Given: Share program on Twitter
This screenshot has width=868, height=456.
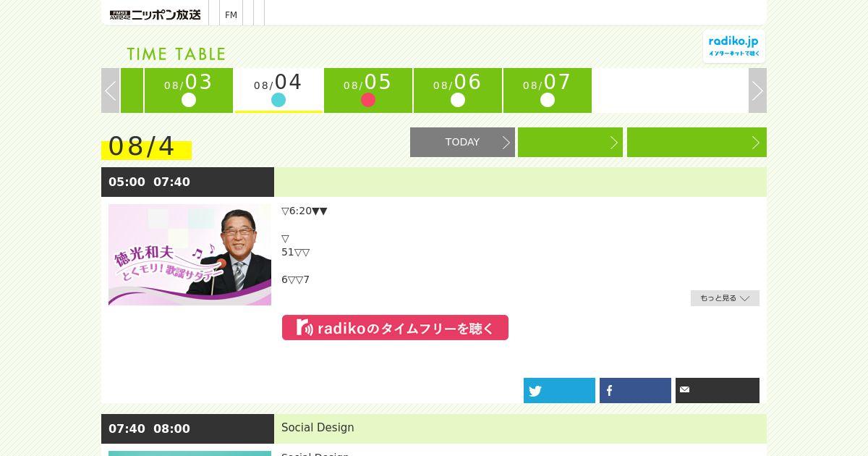Looking at the screenshot, I should pyautogui.click(x=559, y=390).
